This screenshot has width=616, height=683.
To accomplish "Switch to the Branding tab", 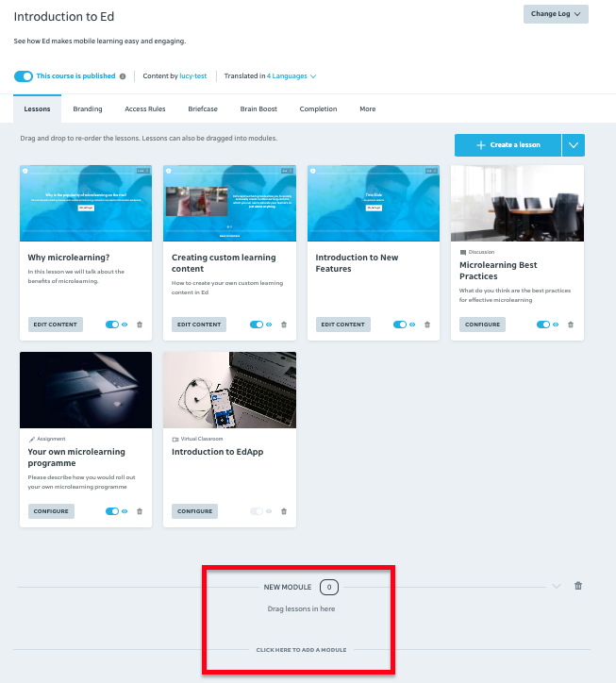I will coord(88,109).
